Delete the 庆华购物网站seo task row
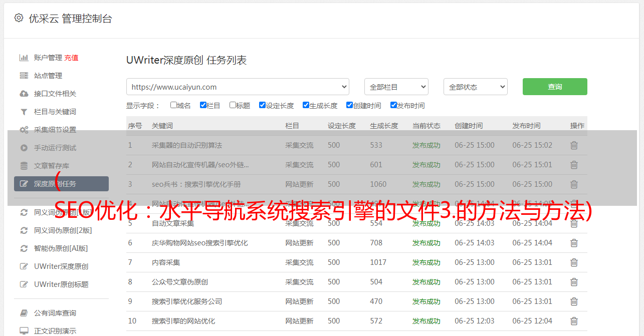Image resolution: width=644 pixels, height=336 pixels. tap(574, 243)
